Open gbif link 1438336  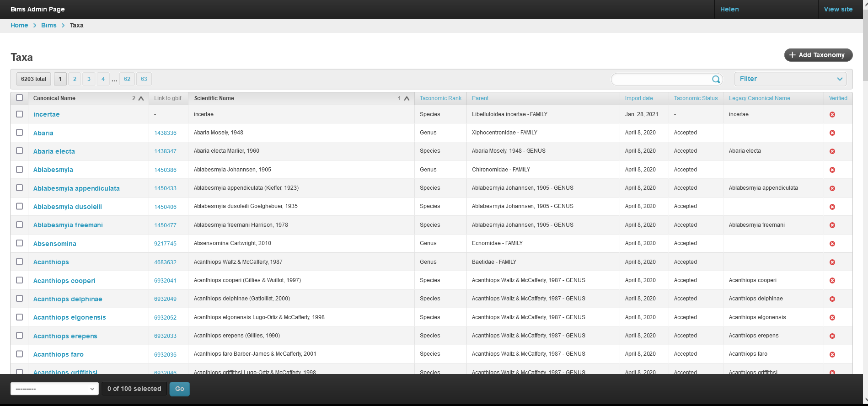point(165,133)
